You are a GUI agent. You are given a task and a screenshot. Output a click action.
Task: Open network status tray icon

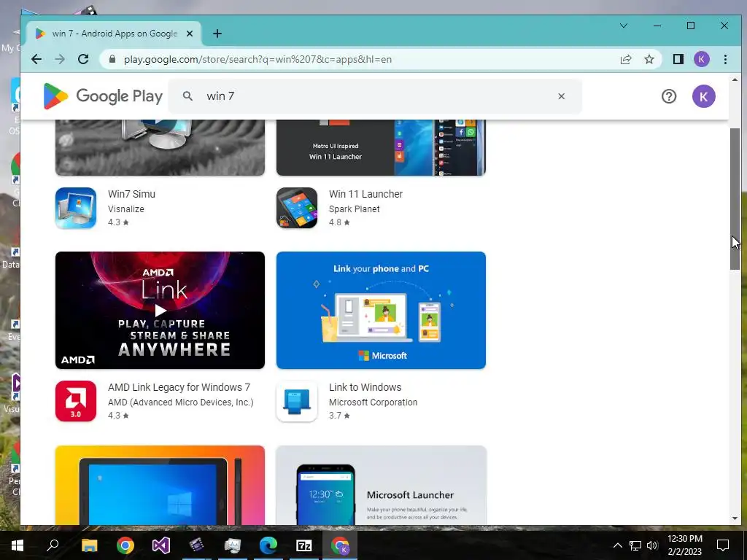(x=635, y=545)
